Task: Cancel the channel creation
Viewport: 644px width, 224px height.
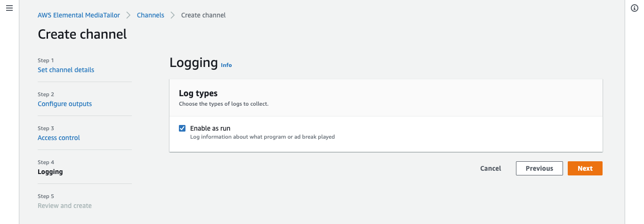Action: (491, 168)
